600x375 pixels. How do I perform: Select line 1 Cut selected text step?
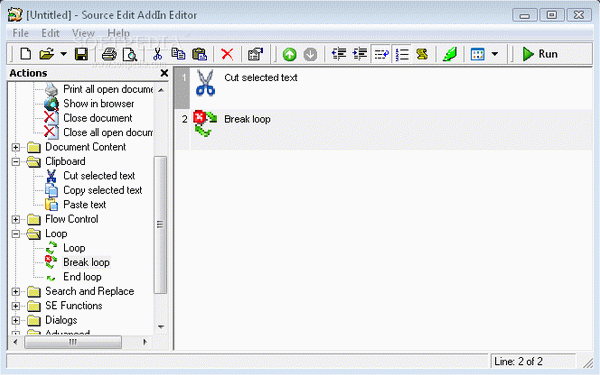383,88
